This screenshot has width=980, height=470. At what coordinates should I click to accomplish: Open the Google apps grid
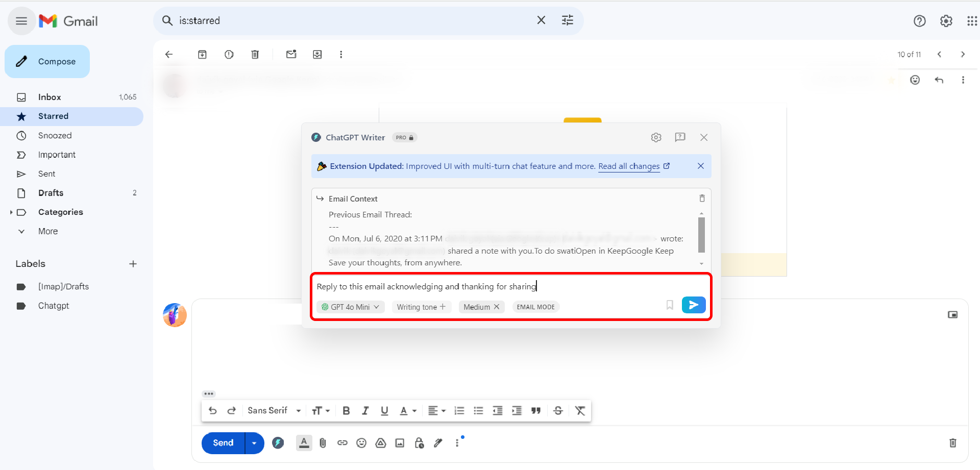(x=972, y=21)
